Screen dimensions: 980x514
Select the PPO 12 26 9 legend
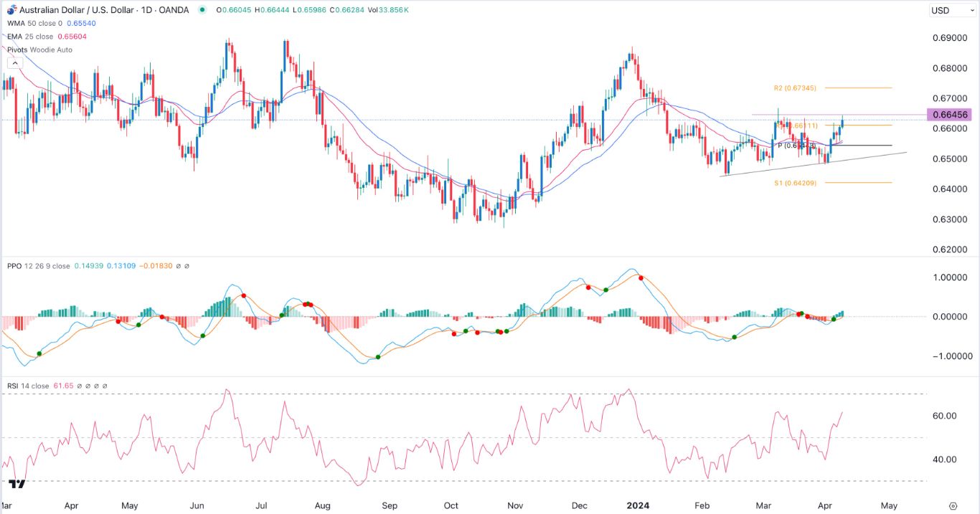coord(39,266)
